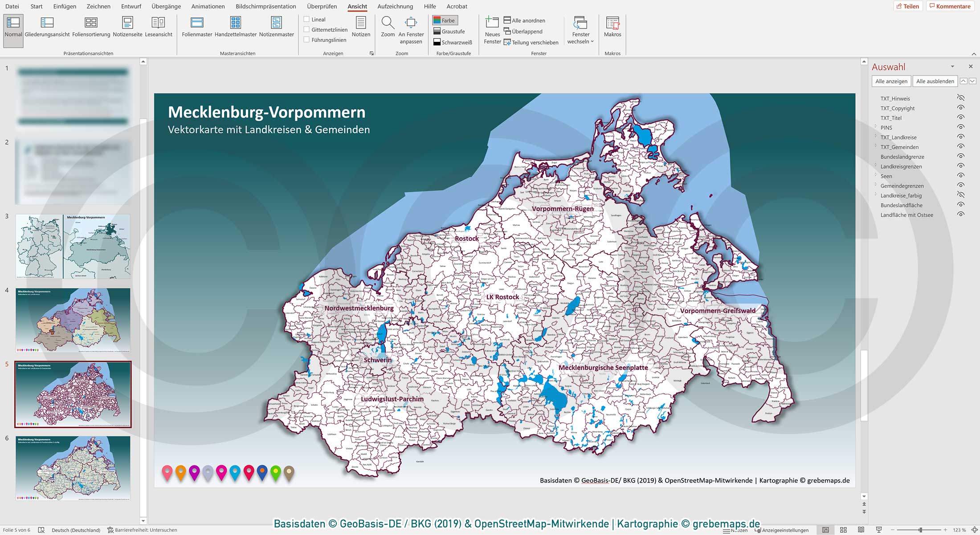Viewport: 980px width, 535px height.
Task: Open the Folienmaster view
Action: pyautogui.click(x=196, y=27)
